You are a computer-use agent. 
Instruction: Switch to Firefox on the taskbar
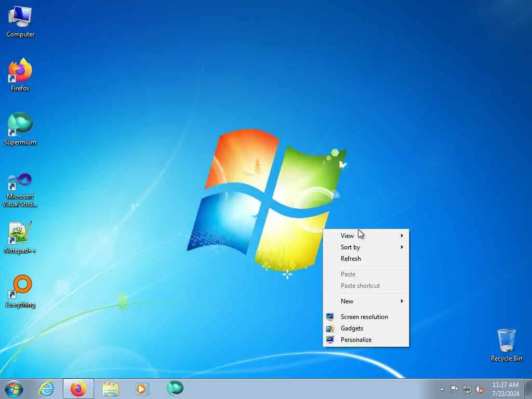(x=78, y=389)
